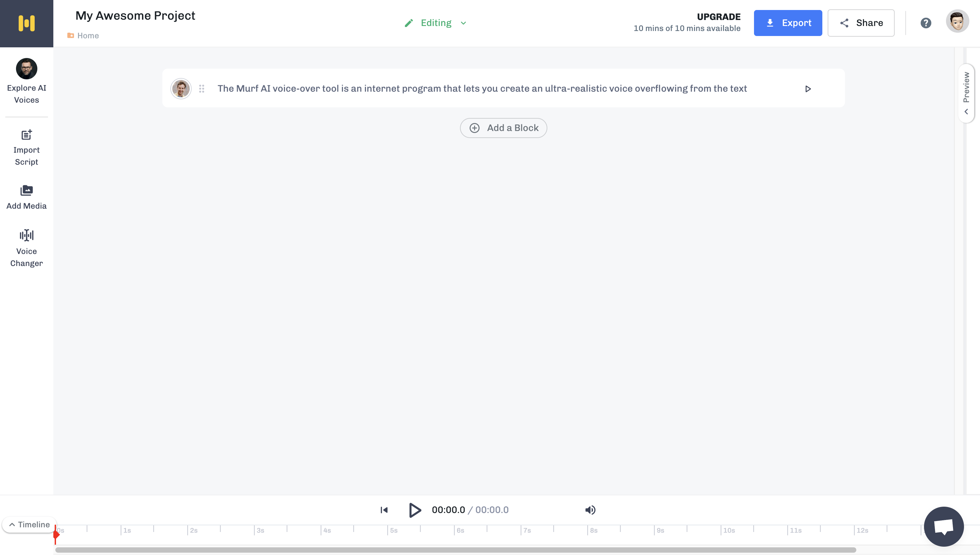Open Import Script tool
This screenshot has height=560, width=980.
point(26,147)
